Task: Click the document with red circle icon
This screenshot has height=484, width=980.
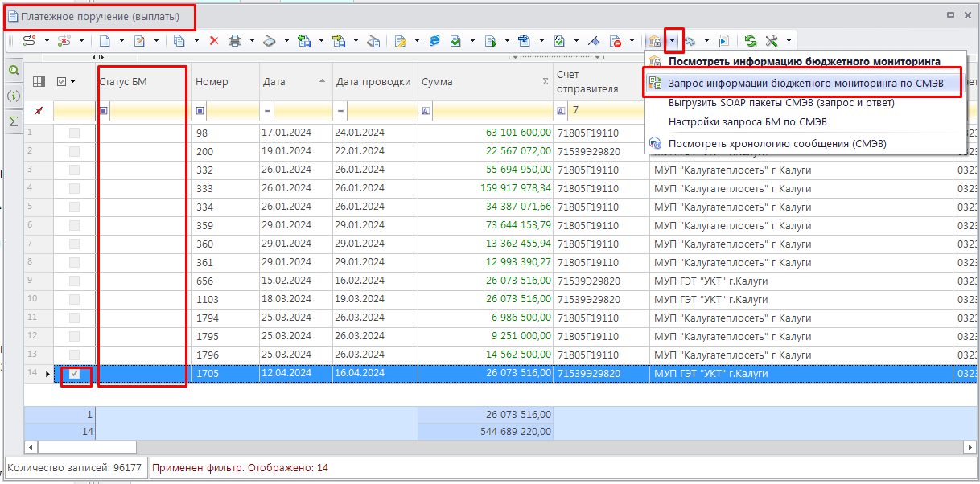Action: [615, 40]
